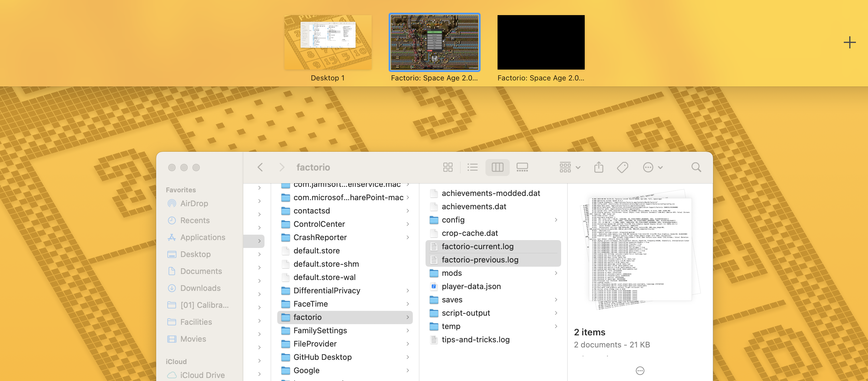The image size is (868, 381).
Task: Select the contactsd folder
Action: [345, 211]
